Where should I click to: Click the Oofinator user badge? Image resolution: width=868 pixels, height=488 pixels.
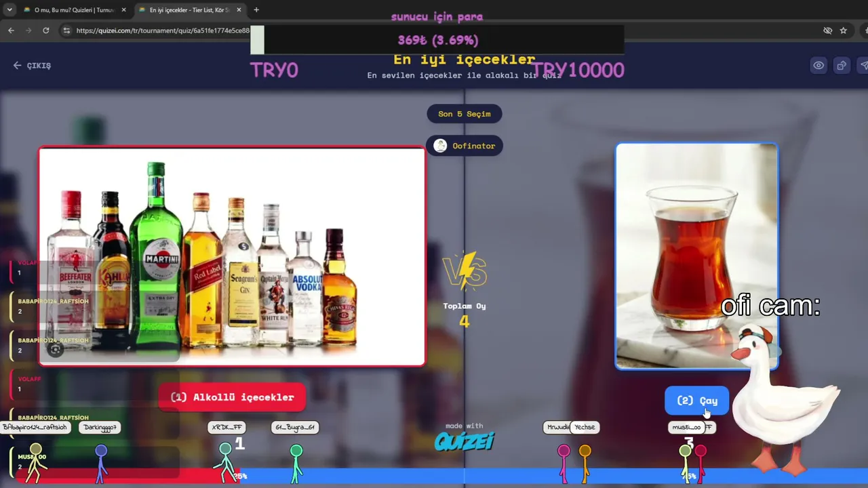coord(465,146)
